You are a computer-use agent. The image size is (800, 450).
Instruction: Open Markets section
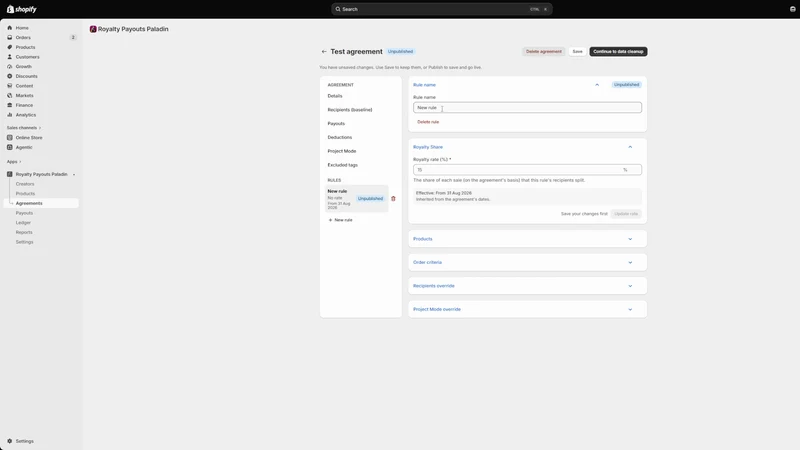tap(24, 95)
